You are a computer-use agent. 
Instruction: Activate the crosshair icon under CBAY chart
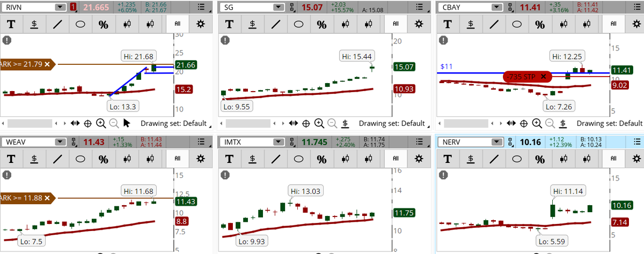pos(525,123)
